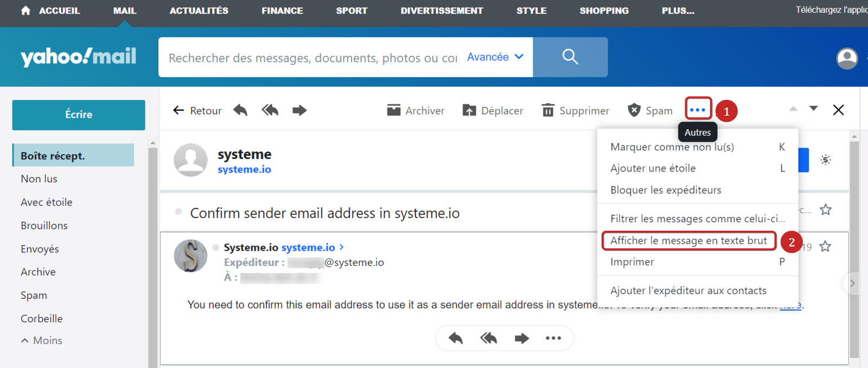Click the Retour back arrow

(x=178, y=111)
